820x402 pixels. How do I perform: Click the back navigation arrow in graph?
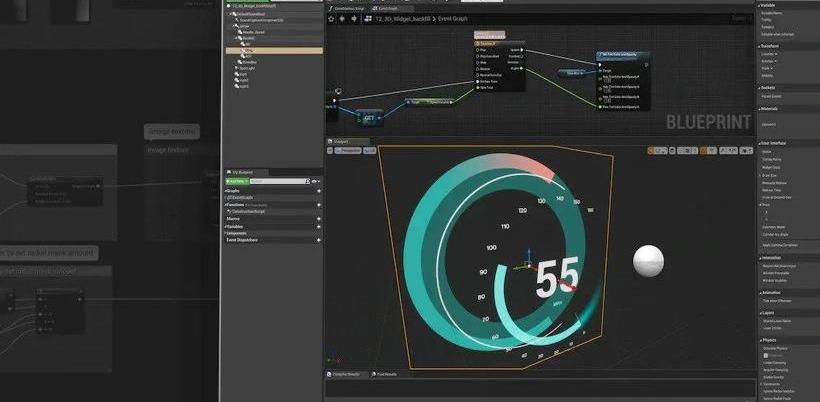(x=343, y=19)
